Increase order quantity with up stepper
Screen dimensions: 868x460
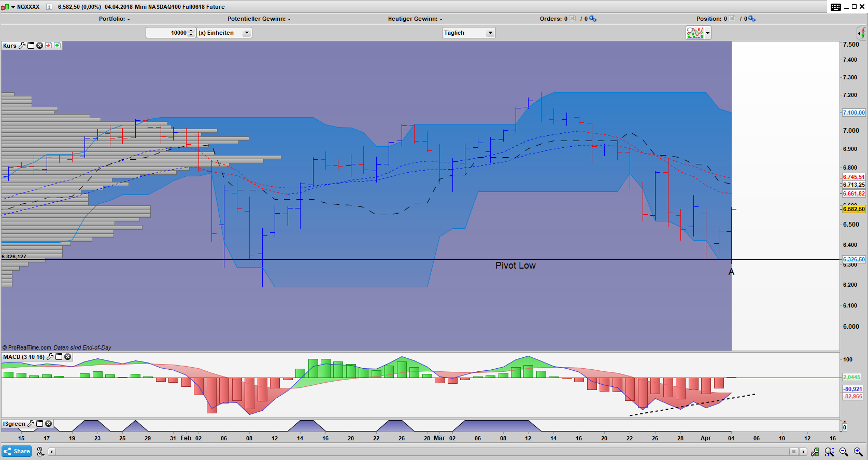(x=191, y=30)
